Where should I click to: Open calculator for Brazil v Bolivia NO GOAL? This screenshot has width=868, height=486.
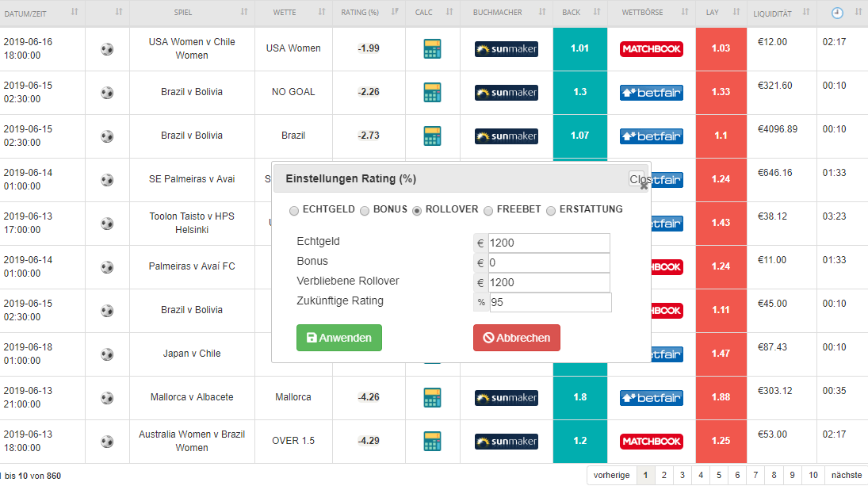[432, 93]
